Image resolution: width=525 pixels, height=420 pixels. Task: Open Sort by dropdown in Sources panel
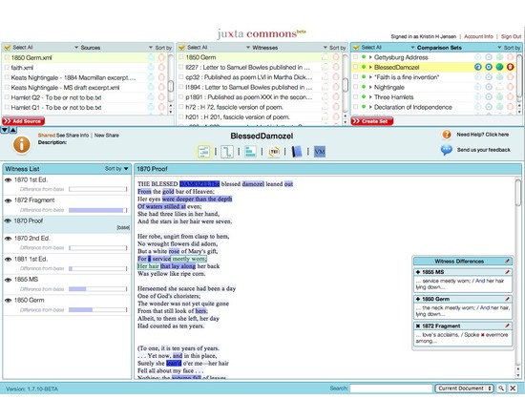click(160, 48)
